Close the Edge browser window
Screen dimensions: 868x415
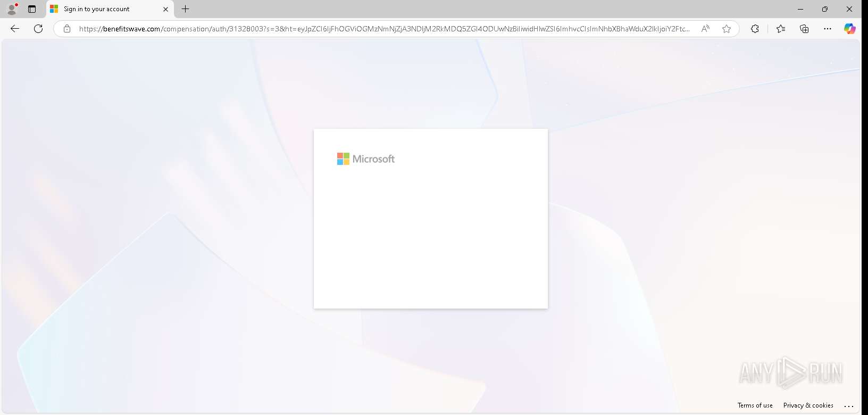[x=849, y=9]
